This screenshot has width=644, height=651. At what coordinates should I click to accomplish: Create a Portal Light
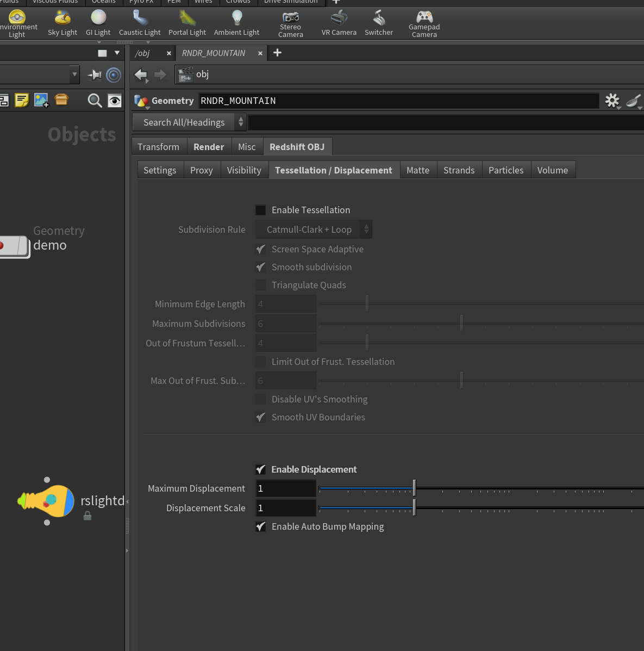(x=187, y=23)
